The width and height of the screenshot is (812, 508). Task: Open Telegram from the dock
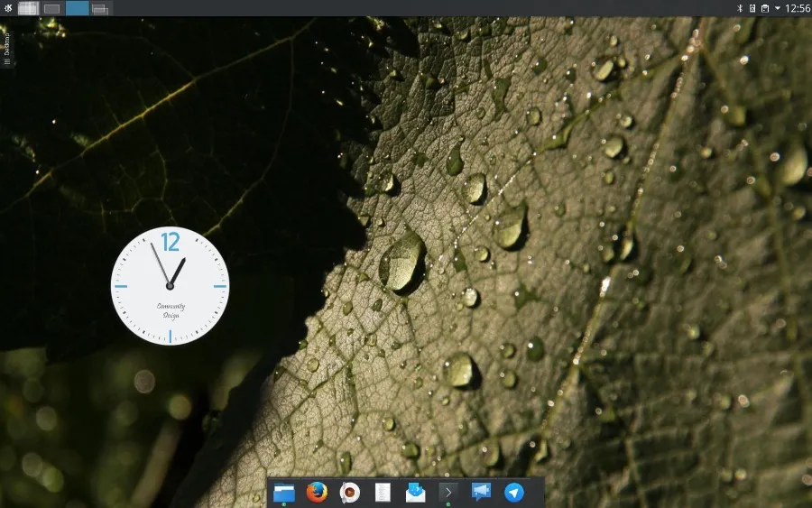pos(513,492)
